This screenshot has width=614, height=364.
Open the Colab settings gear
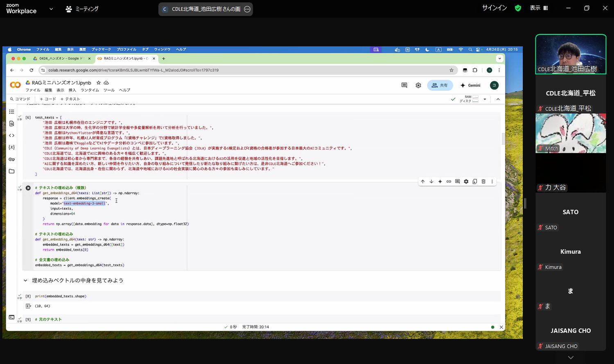tap(418, 85)
